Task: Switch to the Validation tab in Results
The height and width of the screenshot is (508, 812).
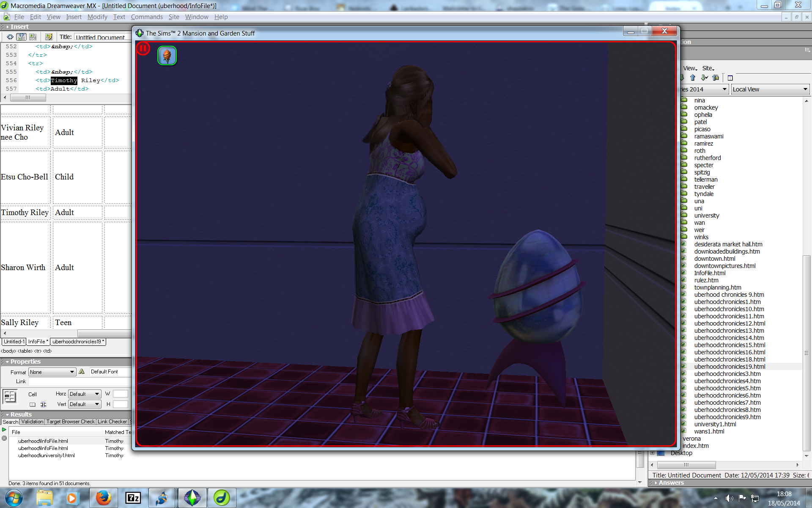Action: (x=32, y=422)
